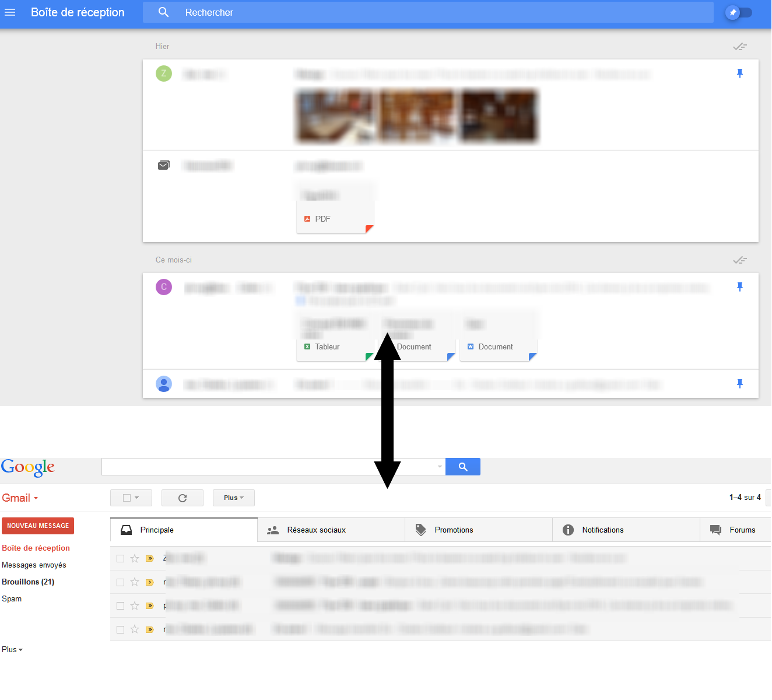The image size is (772, 700).
Task: Pin the email from sender C
Action: (740, 287)
